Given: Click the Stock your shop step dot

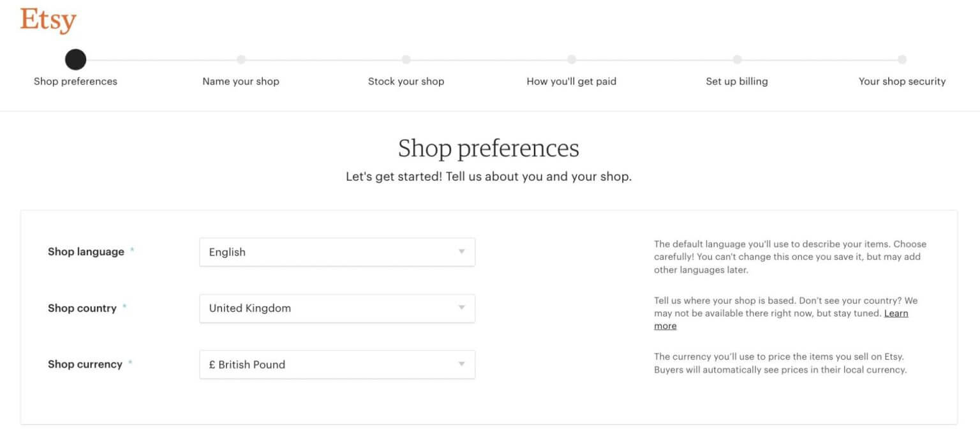Looking at the screenshot, I should 406,59.
